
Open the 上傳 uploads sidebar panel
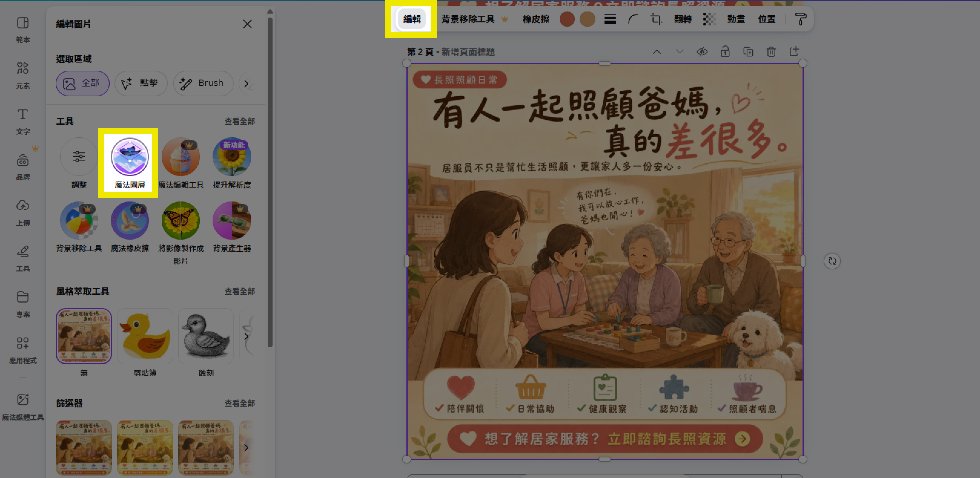click(x=23, y=213)
